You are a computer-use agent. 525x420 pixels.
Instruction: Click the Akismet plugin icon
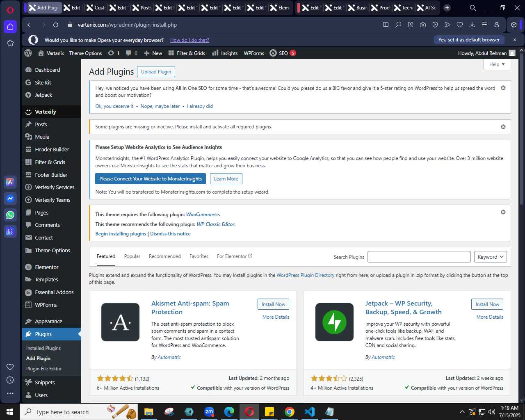tap(121, 322)
